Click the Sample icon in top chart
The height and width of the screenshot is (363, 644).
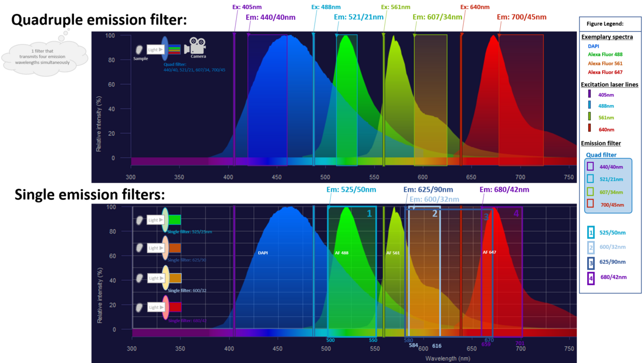pyautogui.click(x=140, y=49)
